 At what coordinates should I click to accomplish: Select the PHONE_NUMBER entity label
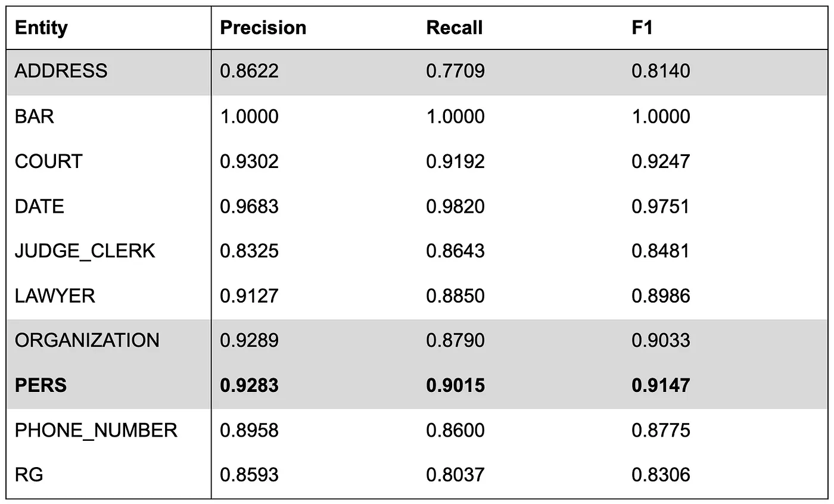(x=96, y=431)
